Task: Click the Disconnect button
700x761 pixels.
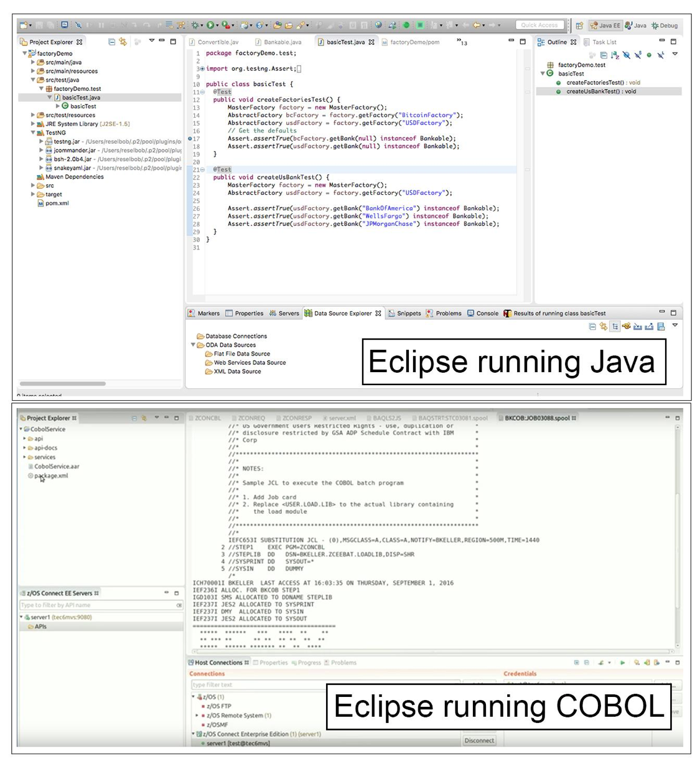Action: pos(479,740)
